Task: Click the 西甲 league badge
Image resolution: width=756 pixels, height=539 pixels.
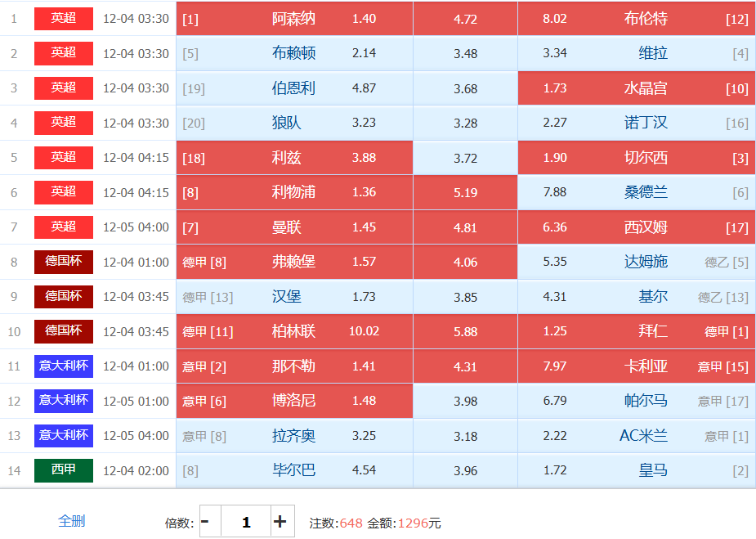Action: click(x=63, y=470)
